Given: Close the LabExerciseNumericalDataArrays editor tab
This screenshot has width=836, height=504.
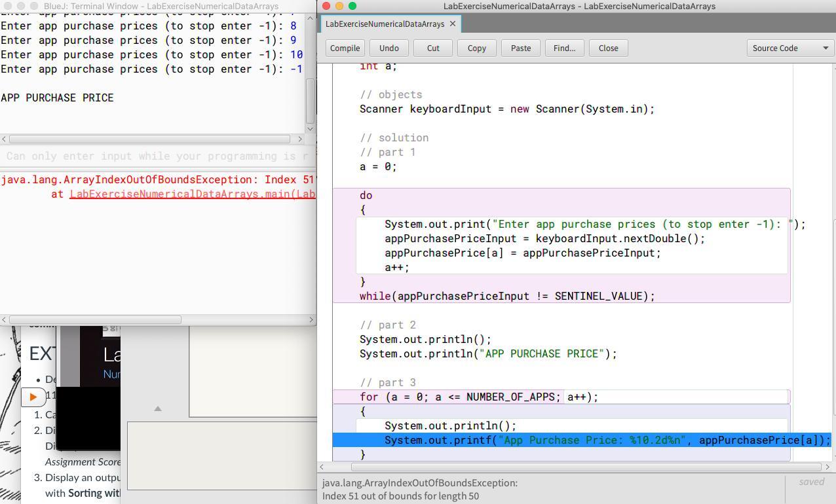Looking at the screenshot, I should pos(453,24).
